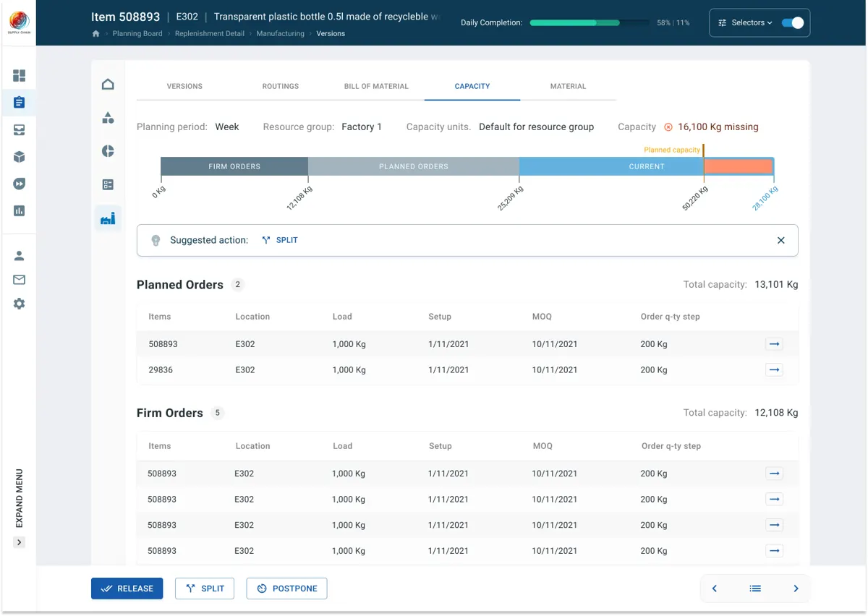868x616 pixels.
Task: Click the breadcrumb home icon
Action: pos(95,34)
